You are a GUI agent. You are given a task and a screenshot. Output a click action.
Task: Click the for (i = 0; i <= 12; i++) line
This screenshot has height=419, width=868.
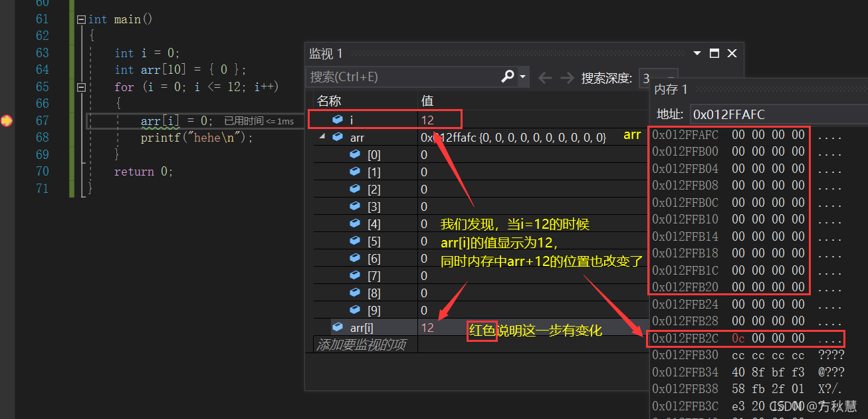(x=197, y=86)
